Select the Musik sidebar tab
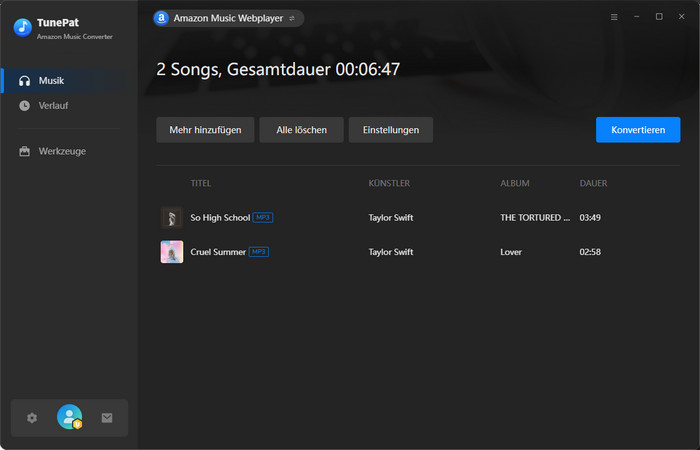 click(x=51, y=80)
